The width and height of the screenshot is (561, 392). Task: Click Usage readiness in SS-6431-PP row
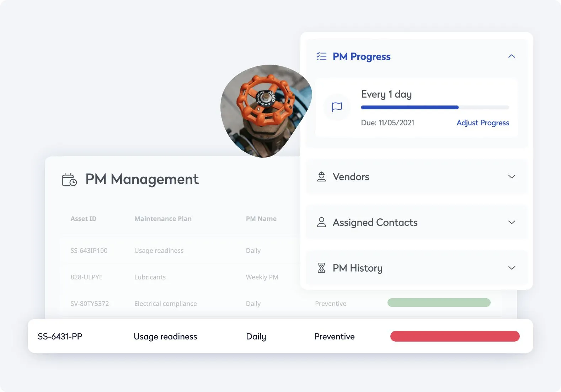[x=165, y=337]
